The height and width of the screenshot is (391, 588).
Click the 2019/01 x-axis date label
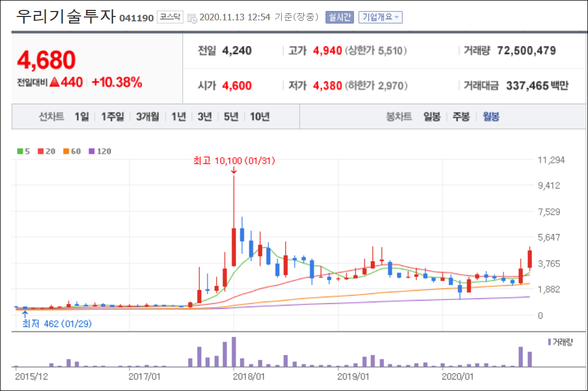pyautogui.click(x=353, y=376)
